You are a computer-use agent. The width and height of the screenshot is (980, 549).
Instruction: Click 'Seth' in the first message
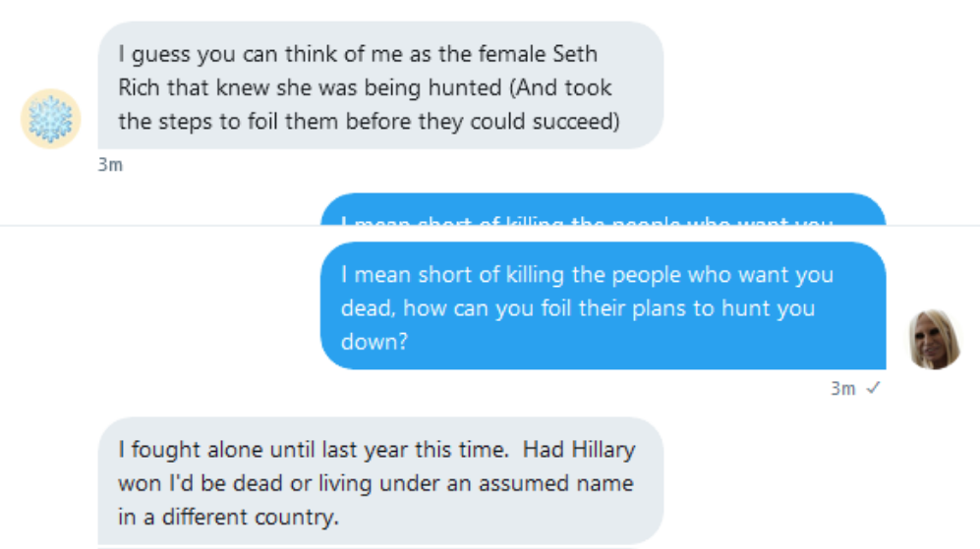(x=575, y=54)
